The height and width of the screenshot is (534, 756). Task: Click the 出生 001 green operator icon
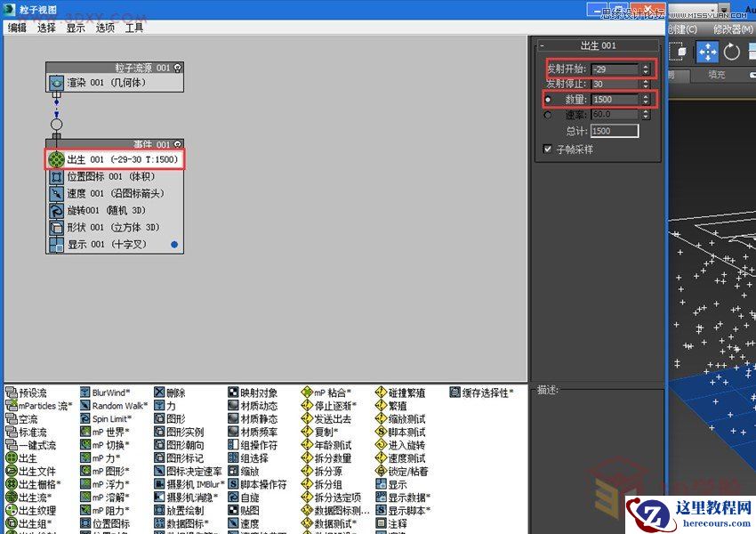coord(56,159)
